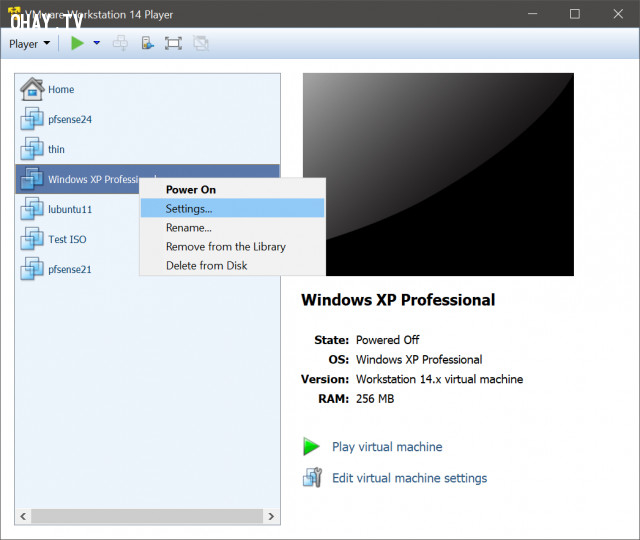Click the Send Ctrl+Alt+Del toolbar icon

coord(120,43)
